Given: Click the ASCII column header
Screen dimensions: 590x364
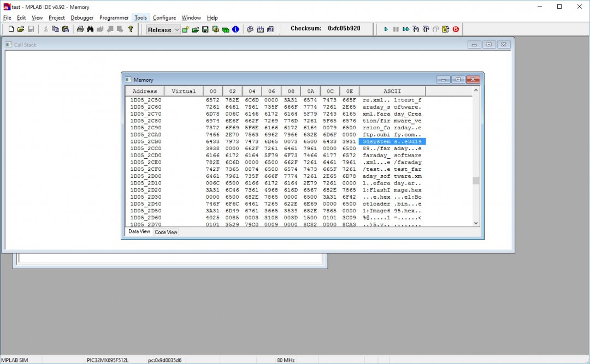Looking at the screenshot, I should (x=392, y=91).
